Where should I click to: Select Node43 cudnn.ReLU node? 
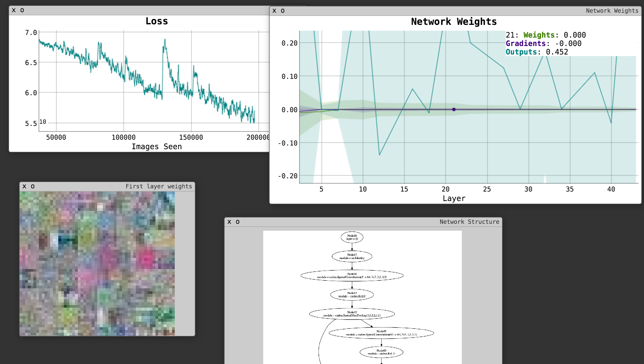click(381, 352)
